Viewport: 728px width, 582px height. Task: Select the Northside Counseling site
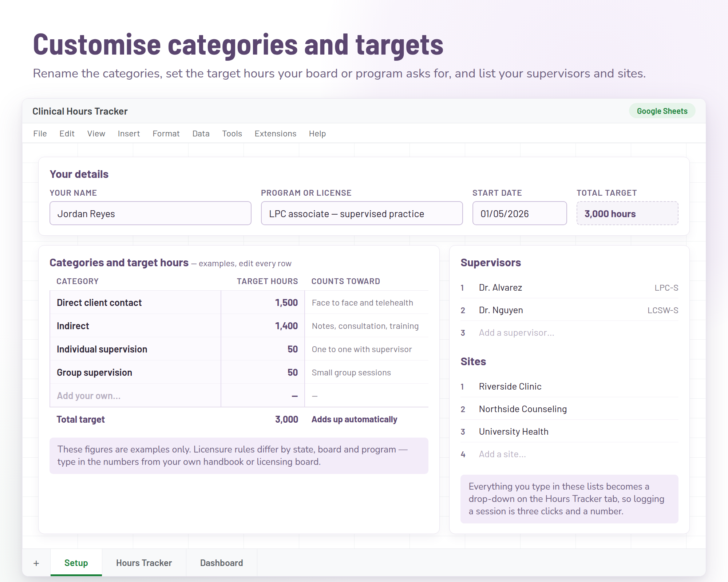(x=569, y=409)
